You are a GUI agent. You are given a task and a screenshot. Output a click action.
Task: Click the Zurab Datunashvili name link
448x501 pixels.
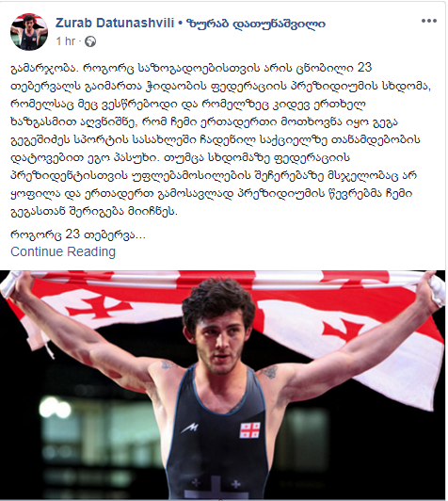click(115, 23)
